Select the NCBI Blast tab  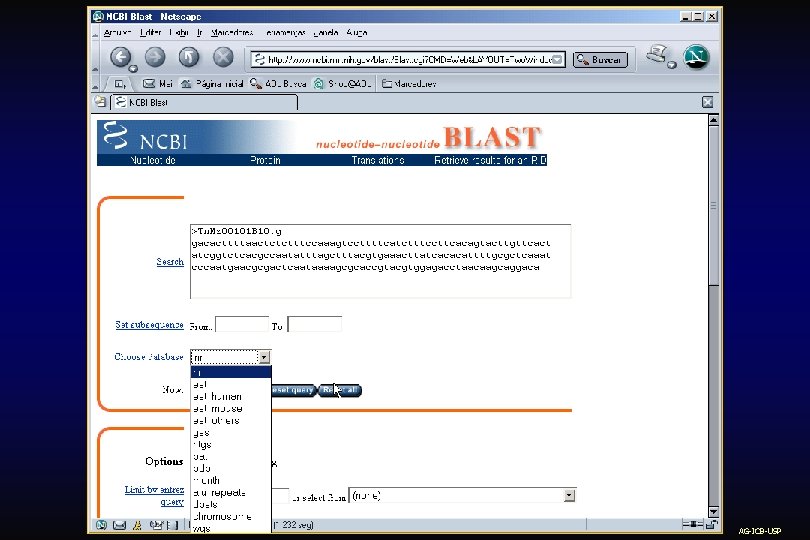pos(205,102)
